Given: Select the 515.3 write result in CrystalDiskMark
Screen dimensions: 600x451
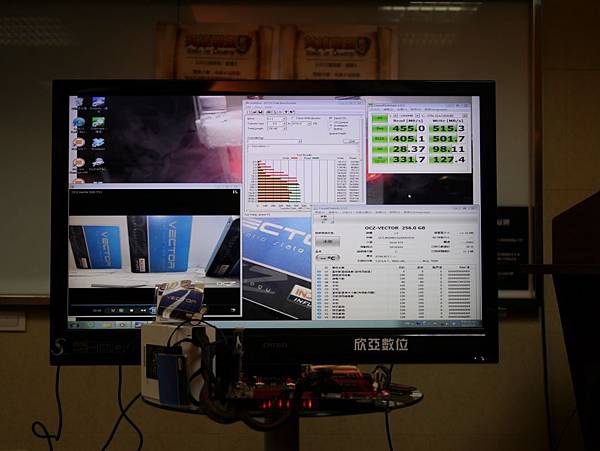Looking at the screenshot, I should [x=448, y=129].
